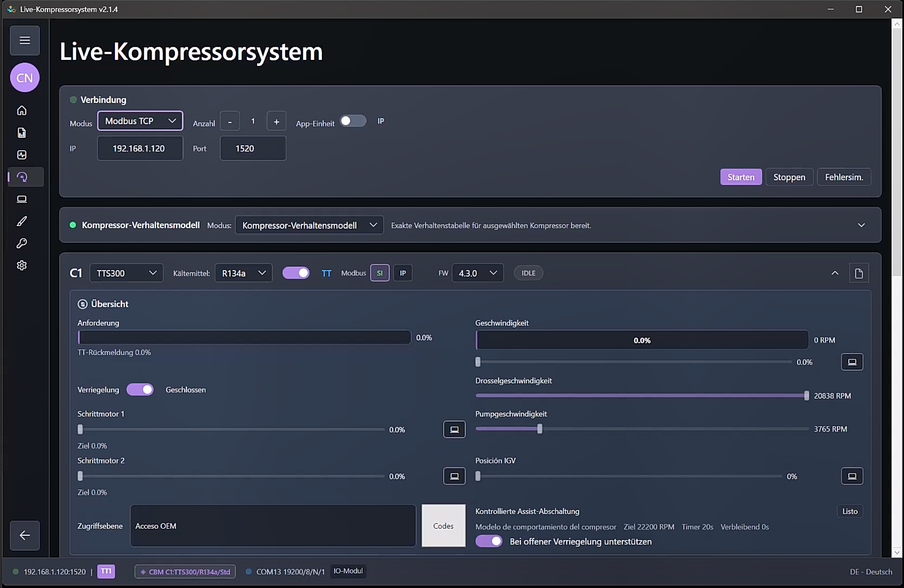The height and width of the screenshot is (588, 904).
Task: Click the Posición IGV slider handle
Action: [478, 476]
